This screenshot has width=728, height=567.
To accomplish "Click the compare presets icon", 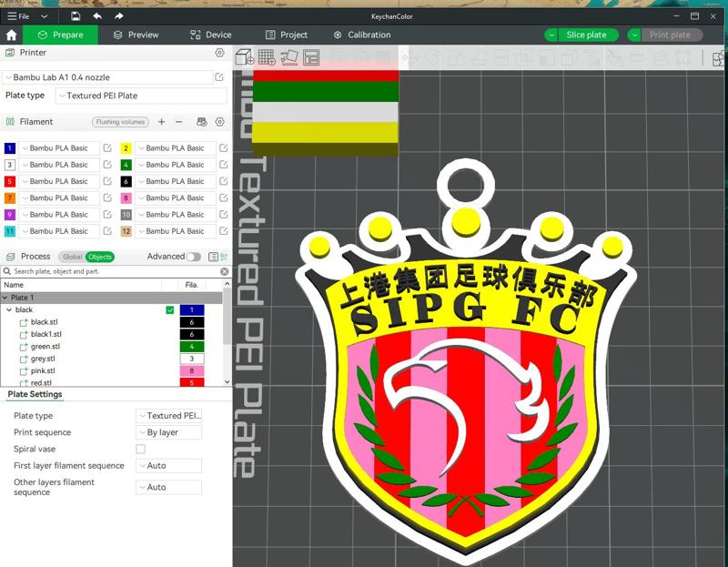I will point(224,257).
